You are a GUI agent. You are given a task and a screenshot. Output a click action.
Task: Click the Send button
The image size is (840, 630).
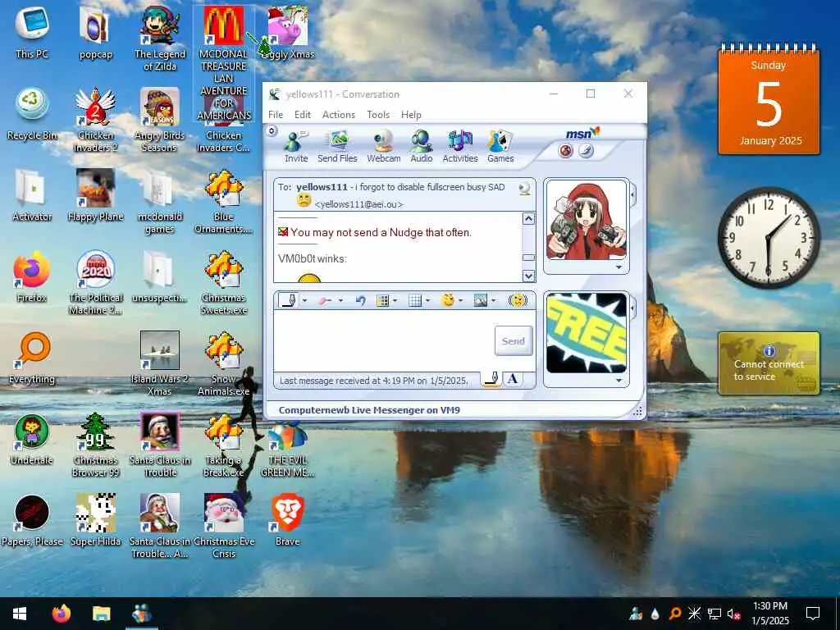(514, 340)
